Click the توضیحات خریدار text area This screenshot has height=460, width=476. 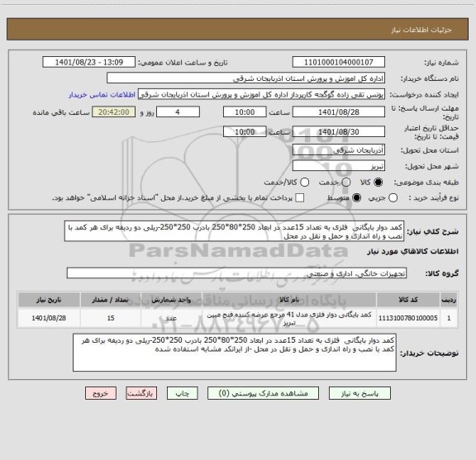[x=235, y=353]
